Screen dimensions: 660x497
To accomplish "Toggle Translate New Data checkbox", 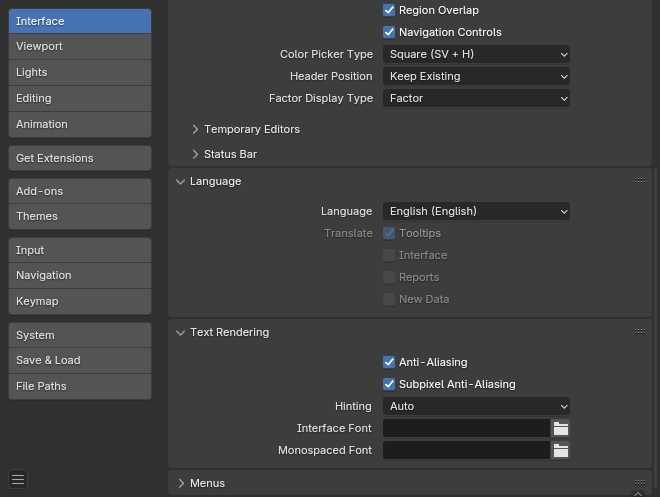I will pyautogui.click(x=389, y=299).
